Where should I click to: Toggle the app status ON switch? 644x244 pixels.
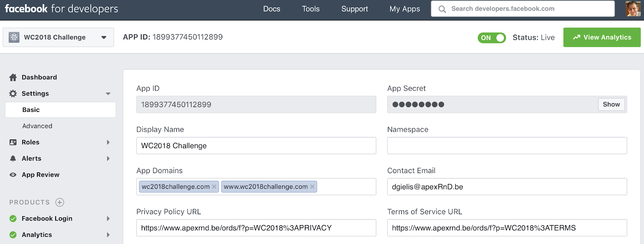point(491,37)
